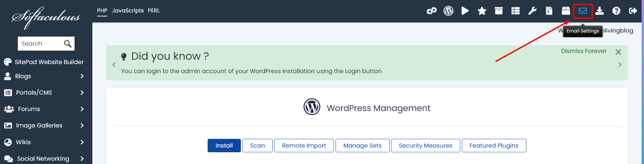Click the Blogs person icon
This screenshot has height=164, width=644.
7,76
